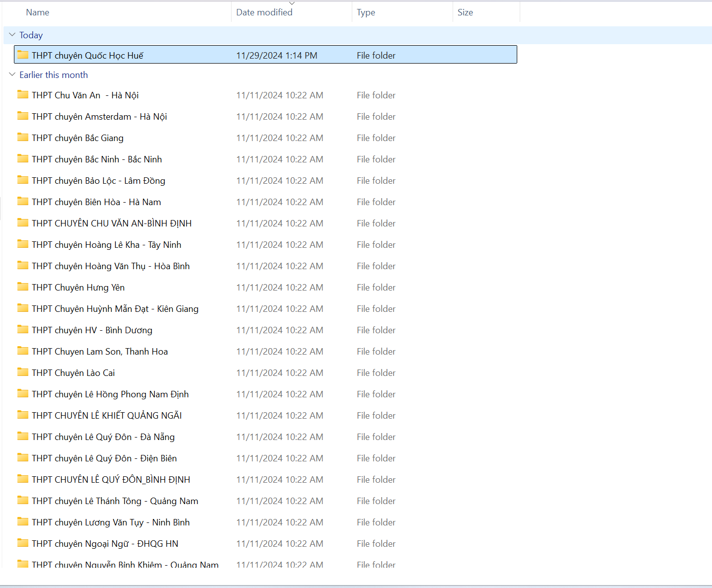Click folder icon of THPT chuyên Lương Văn Tụy - Ninh Bình
This screenshot has width=712, height=588.
tap(23, 521)
